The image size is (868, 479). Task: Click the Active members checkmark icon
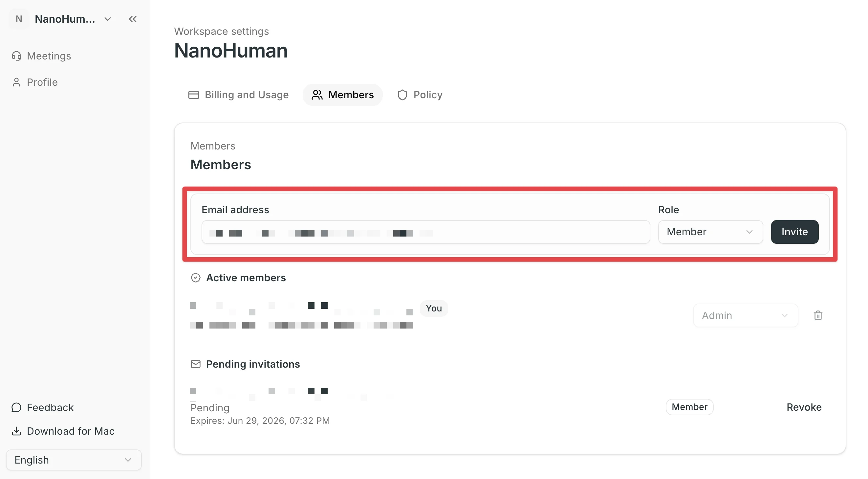(195, 278)
